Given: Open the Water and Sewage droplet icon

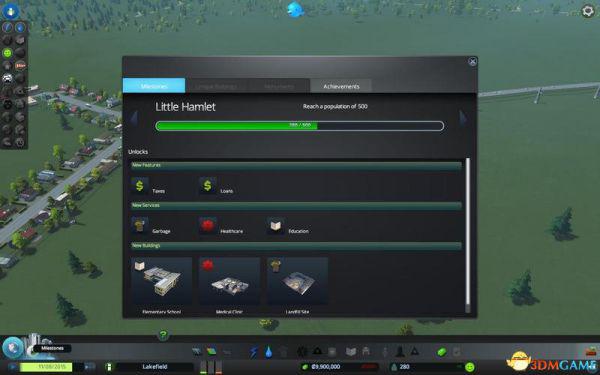Looking at the screenshot, I should click(269, 351).
